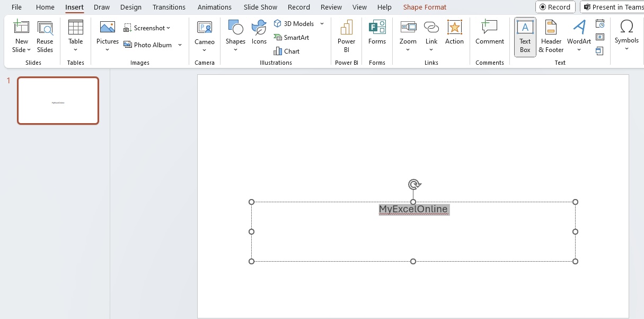Expand the Pictures dropdown arrow
The image size is (644, 319).
tap(108, 50)
